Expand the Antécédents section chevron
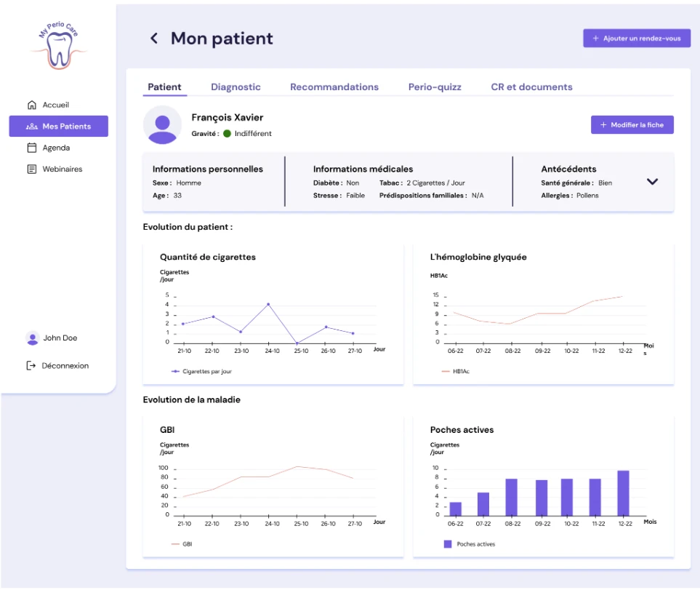 point(652,182)
